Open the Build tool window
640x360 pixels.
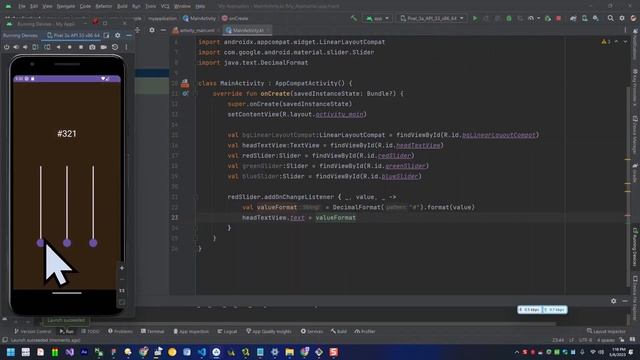[x=339, y=331]
